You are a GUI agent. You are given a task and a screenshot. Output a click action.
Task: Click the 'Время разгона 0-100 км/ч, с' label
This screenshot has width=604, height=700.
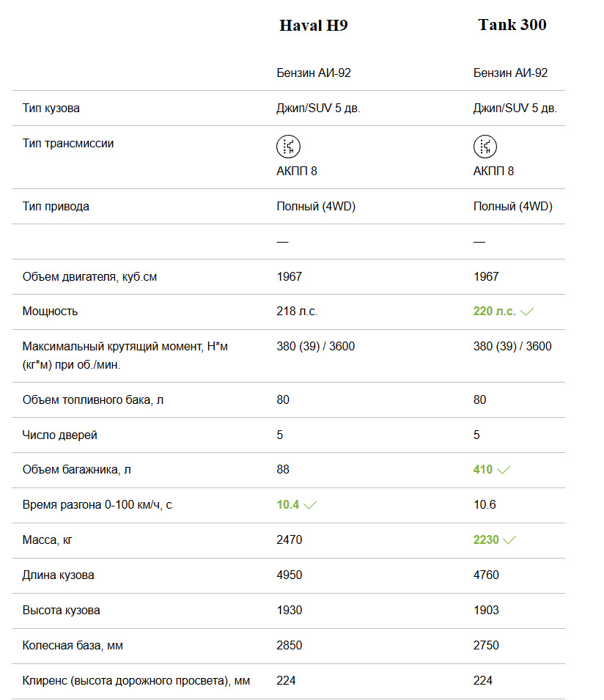tap(97, 505)
